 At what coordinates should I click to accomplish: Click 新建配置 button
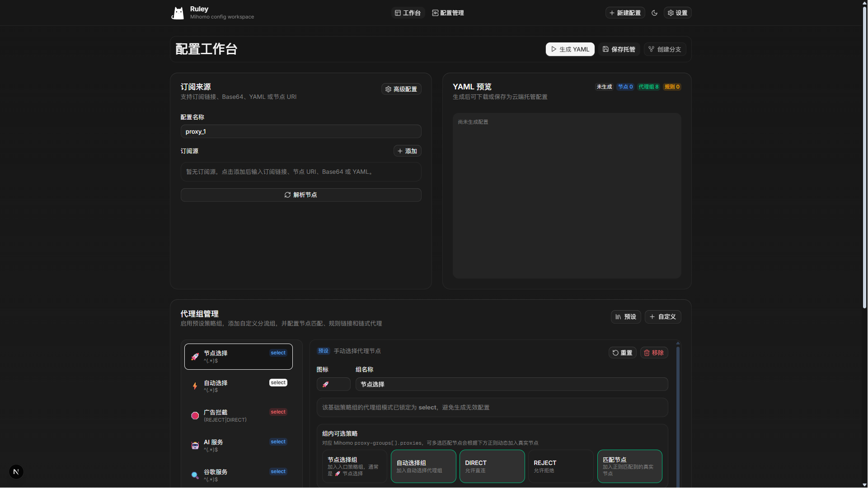625,13
